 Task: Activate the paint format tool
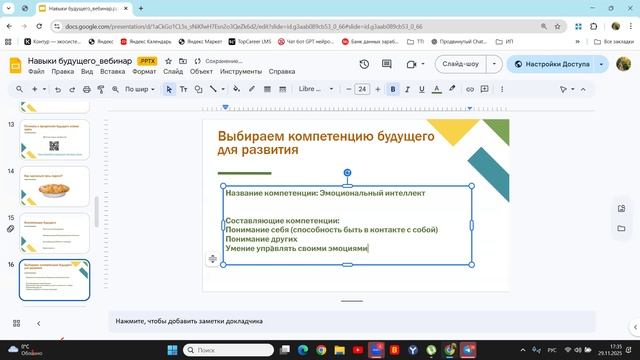point(101,89)
